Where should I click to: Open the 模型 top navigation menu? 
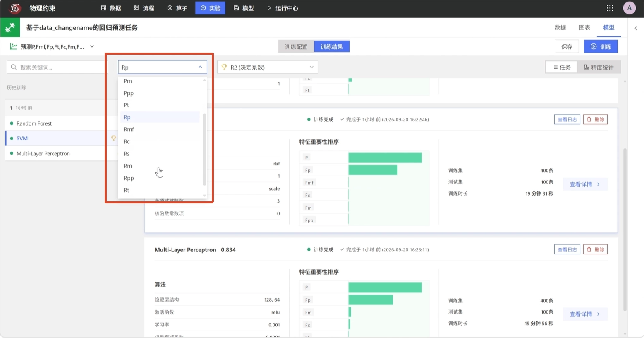(244, 8)
